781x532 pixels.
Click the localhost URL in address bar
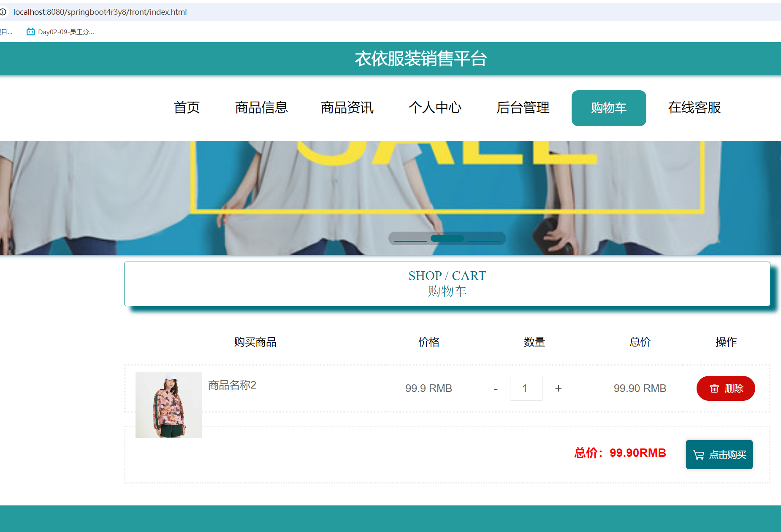(100, 12)
